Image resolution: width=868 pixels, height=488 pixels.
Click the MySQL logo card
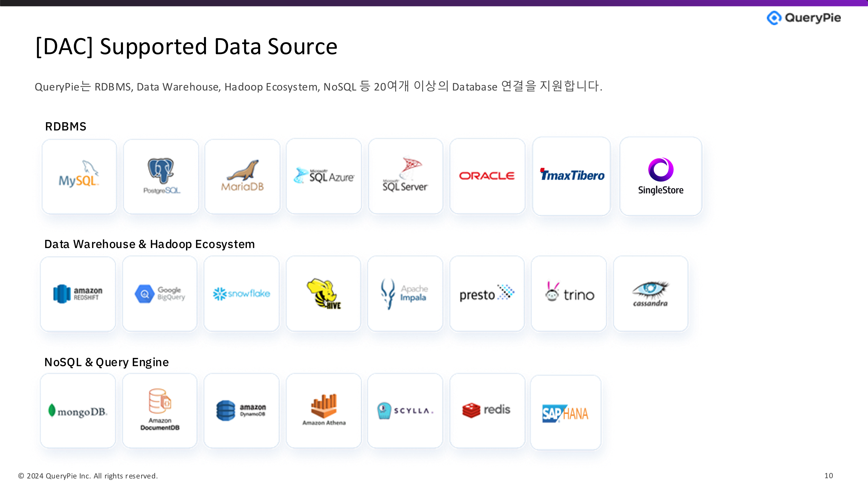pyautogui.click(x=79, y=176)
